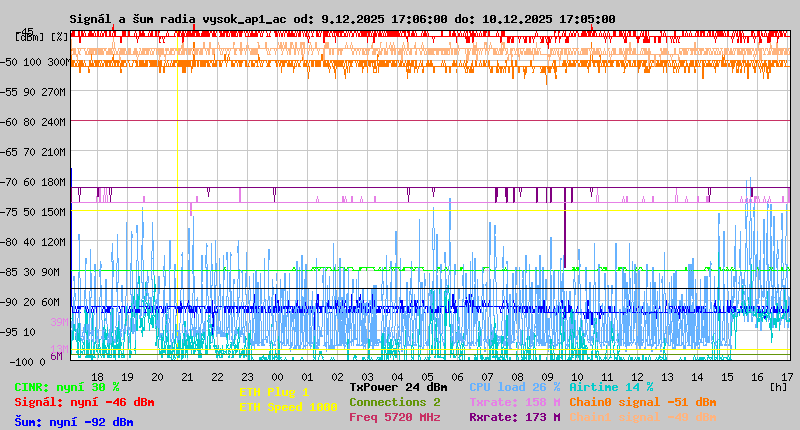Click the CINR legend label
Viewport: 800px width, 430px height.
[x=67, y=387]
